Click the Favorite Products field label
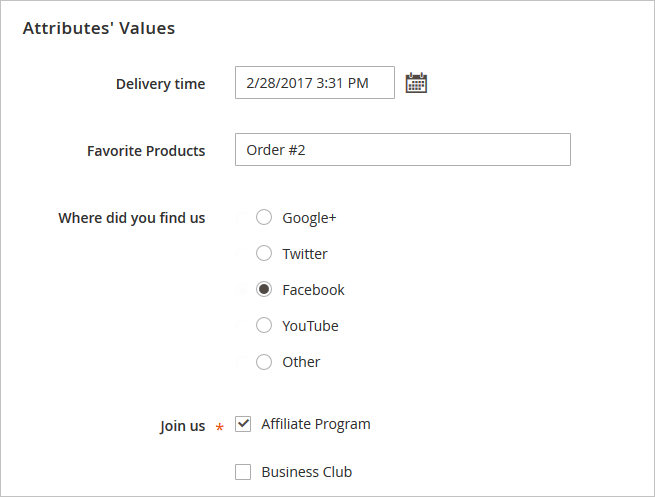Screen dimensions: 655x497 coord(146,151)
